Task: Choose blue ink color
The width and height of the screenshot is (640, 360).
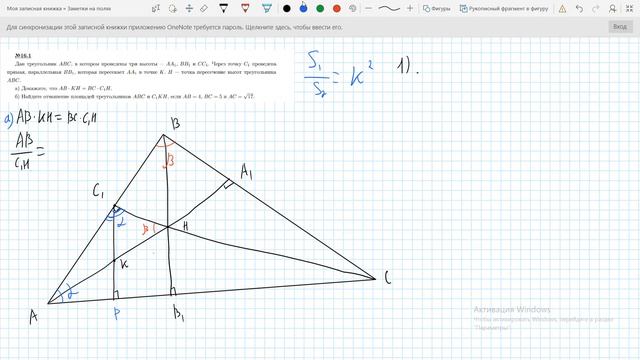Action: click(303, 8)
